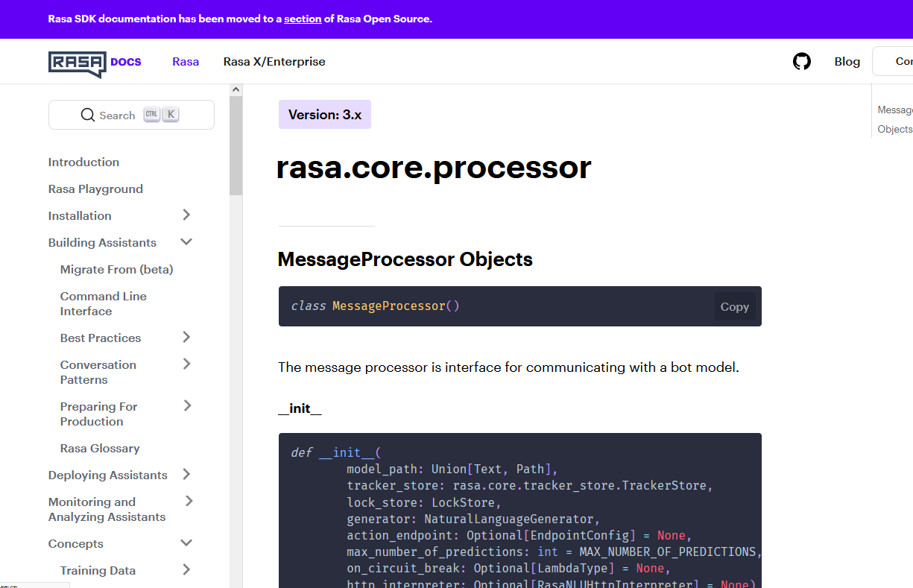Open Building Assistants sidebar item
The height and width of the screenshot is (588, 913).
(102, 243)
